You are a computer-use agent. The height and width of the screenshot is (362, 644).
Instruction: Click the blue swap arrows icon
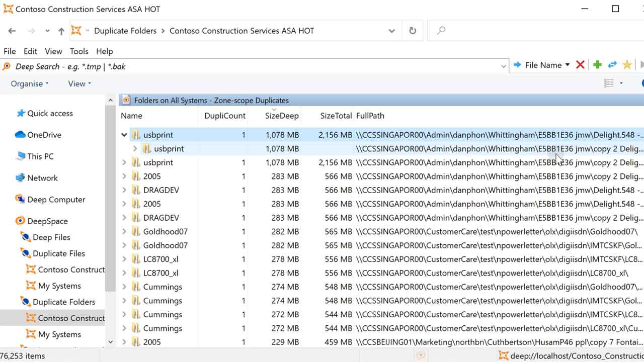point(612,65)
